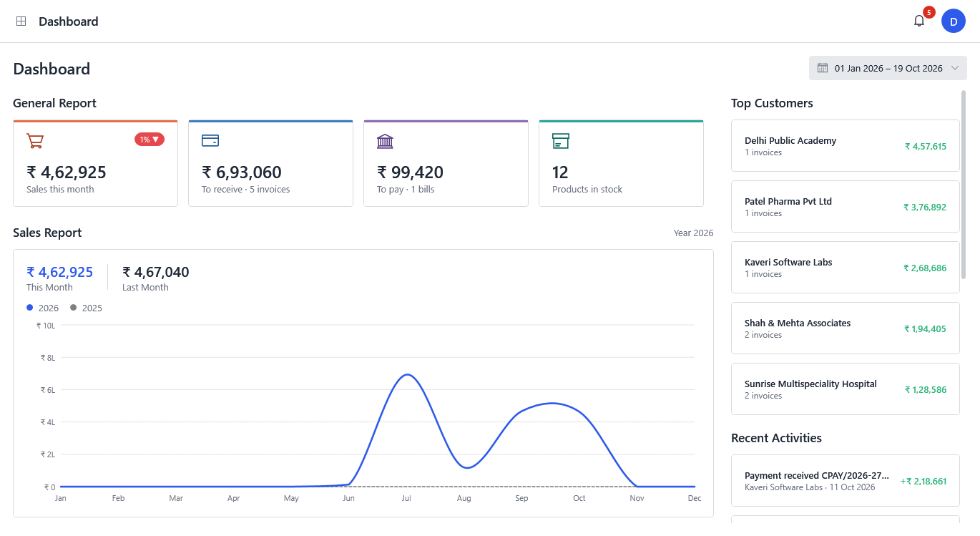
Task: Open the Delhi Public Academy customer card
Action: coord(846,146)
